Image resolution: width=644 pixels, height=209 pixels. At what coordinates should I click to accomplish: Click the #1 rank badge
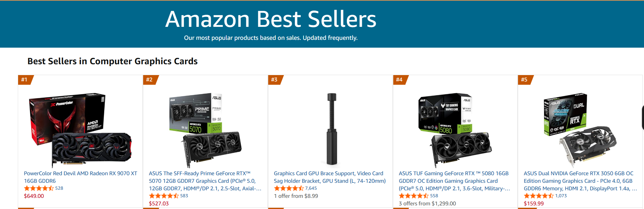[x=24, y=80]
